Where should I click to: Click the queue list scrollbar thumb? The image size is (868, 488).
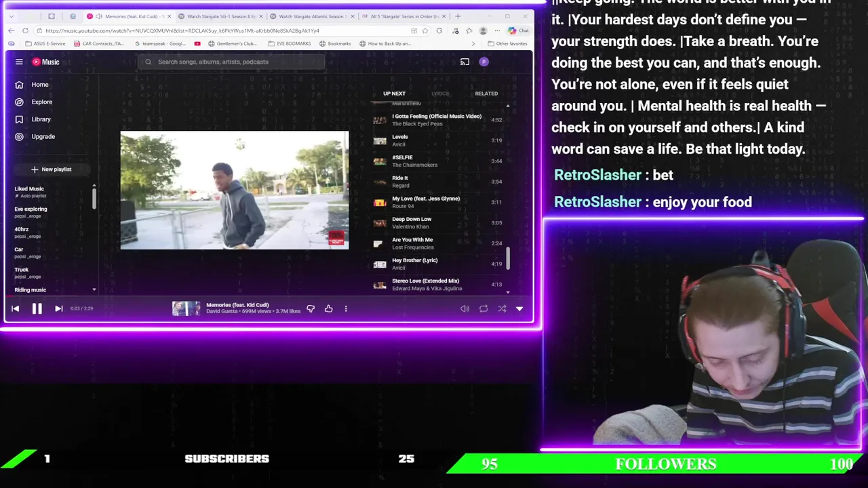point(508,258)
